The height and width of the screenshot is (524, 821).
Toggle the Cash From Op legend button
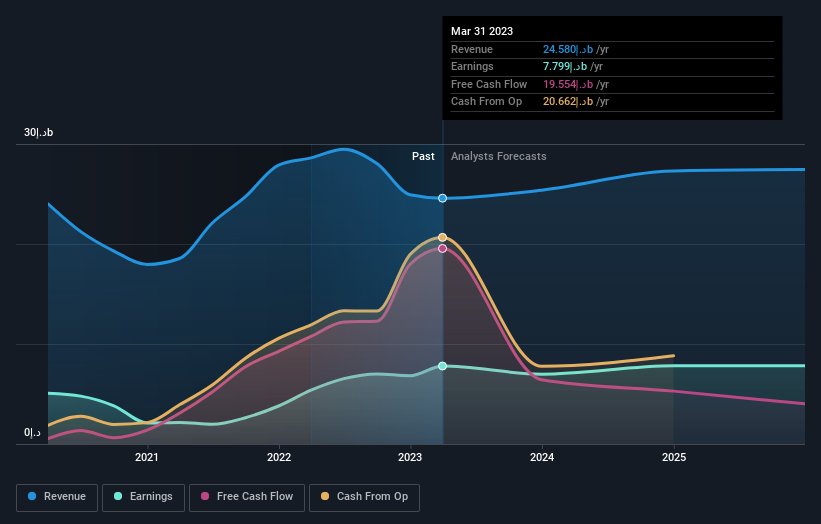point(364,497)
